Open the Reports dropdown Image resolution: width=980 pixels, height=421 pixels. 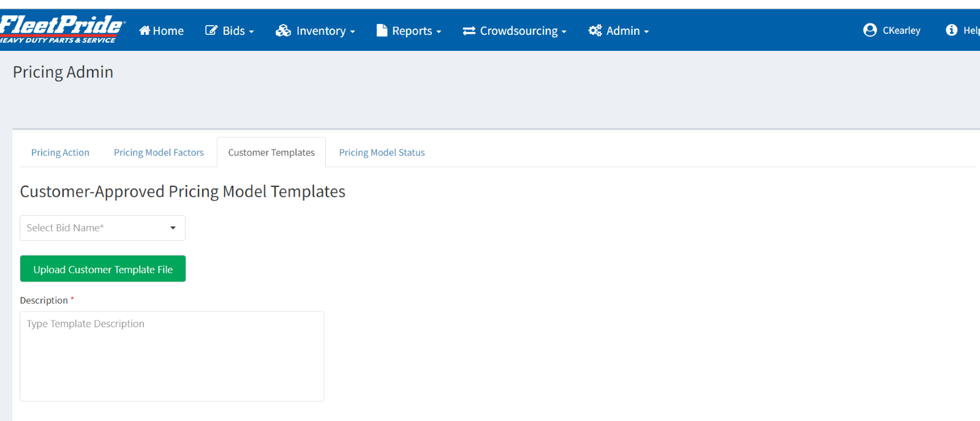(x=409, y=31)
